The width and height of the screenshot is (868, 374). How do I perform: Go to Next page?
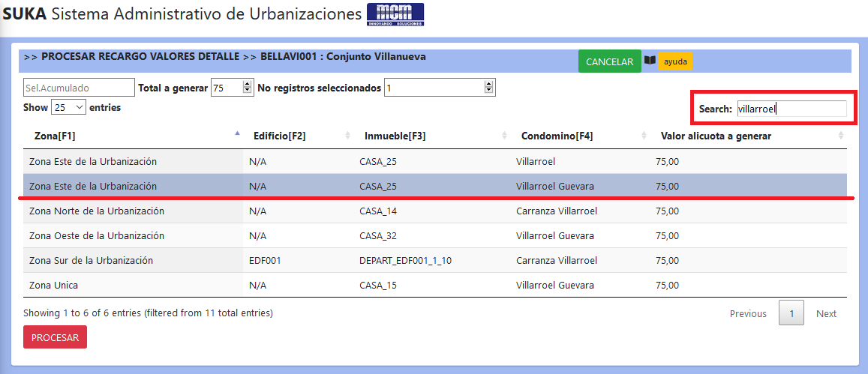click(x=826, y=314)
